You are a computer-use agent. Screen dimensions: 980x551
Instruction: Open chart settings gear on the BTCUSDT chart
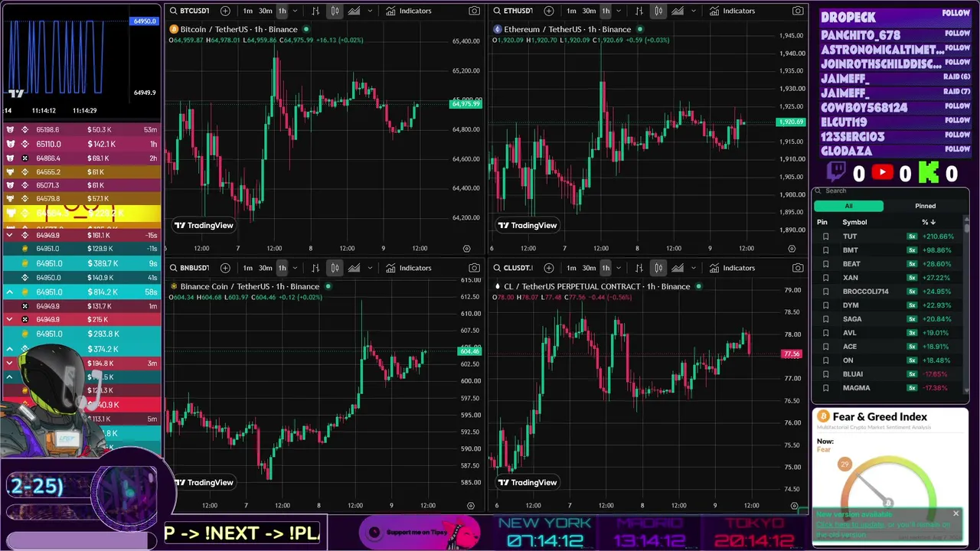coord(467,249)
